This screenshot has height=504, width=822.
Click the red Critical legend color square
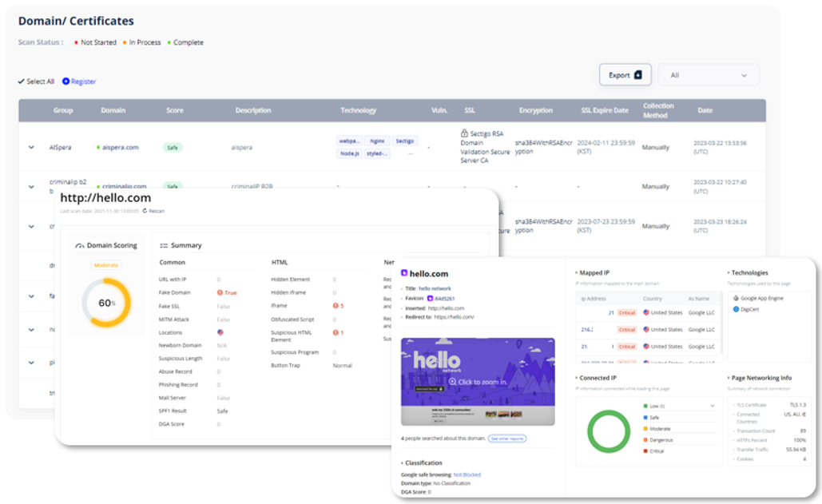pyautogui.click(x=645, y=451)
